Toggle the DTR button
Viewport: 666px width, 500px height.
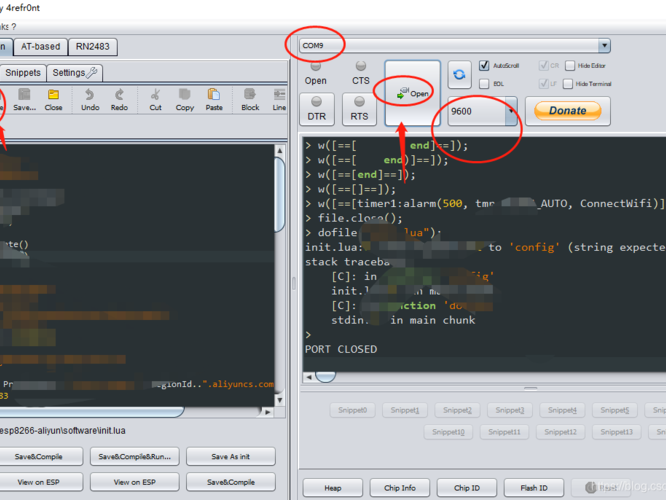pyautogui.click(x=317, y=109)
